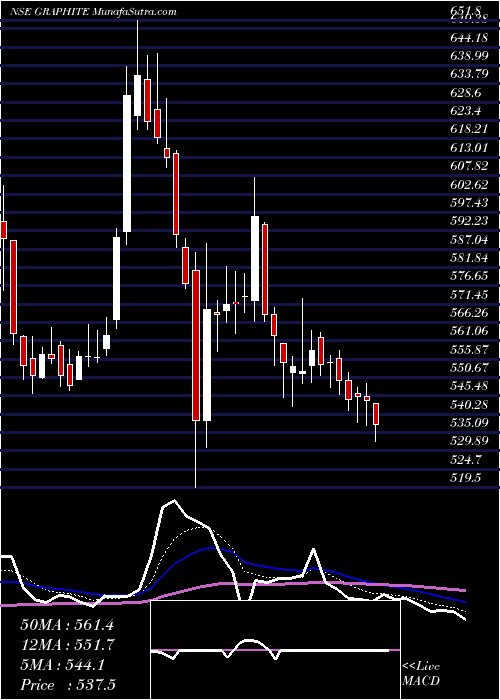This screenshot has width=500, height=700.
Task: Pick the 613.01 axis value
Action: 471,148
